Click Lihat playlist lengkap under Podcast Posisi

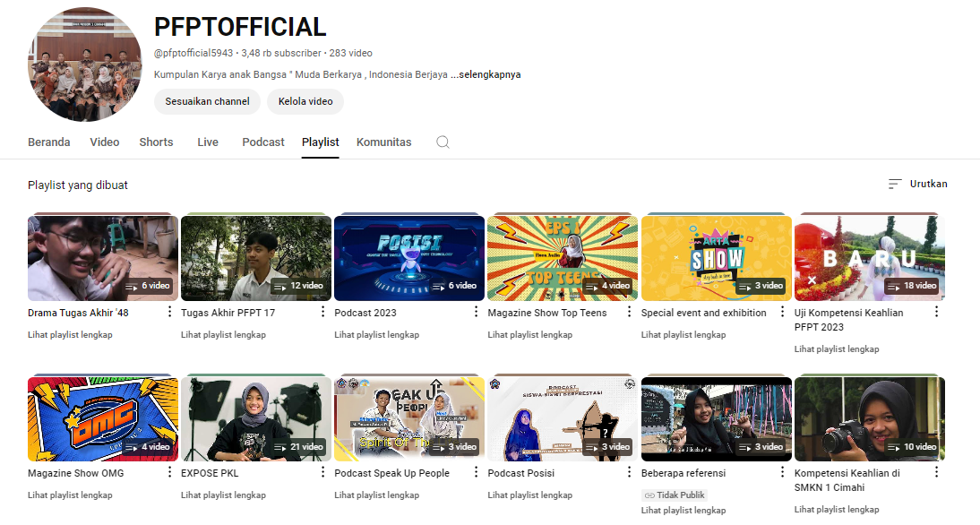(x=530, y=495)
